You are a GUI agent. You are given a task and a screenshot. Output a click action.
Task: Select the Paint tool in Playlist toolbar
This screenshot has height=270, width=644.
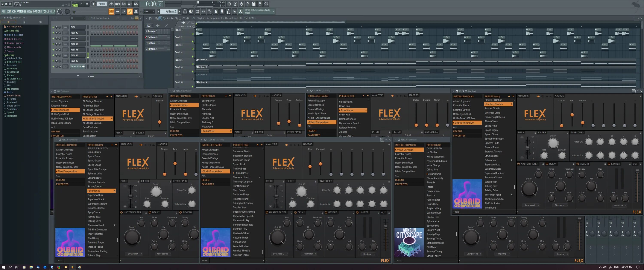point(160,18)
